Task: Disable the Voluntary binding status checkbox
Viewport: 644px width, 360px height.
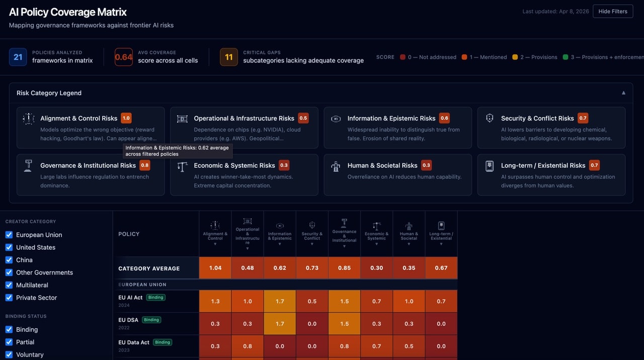Action: coord(9,355)
